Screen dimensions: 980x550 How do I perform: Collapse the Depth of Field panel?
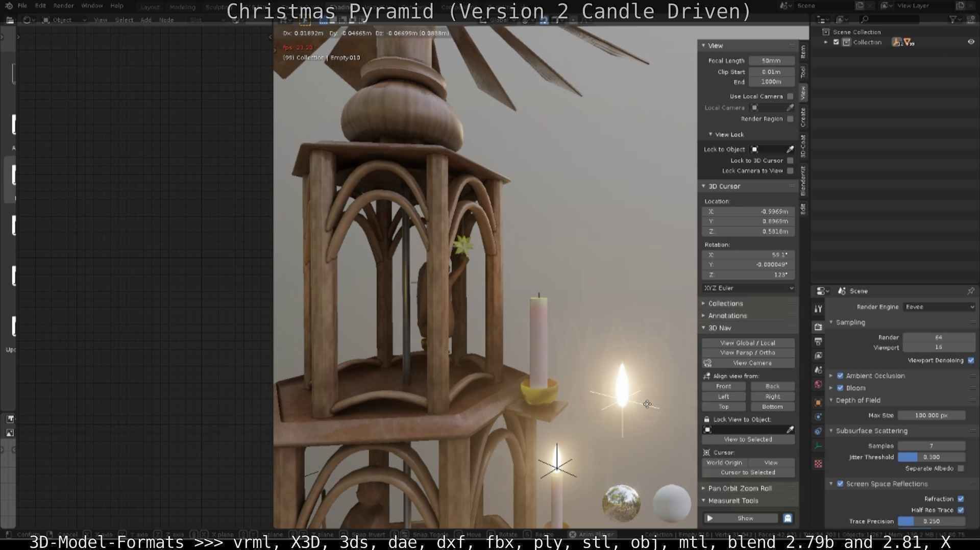pyautogui.click(x=831, y=401)
